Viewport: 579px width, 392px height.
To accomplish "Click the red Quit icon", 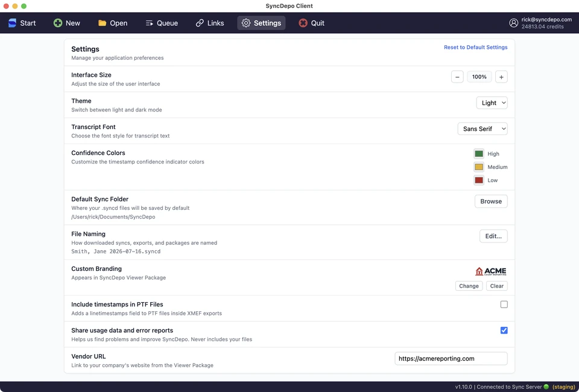I will click(x=303, y=23).
